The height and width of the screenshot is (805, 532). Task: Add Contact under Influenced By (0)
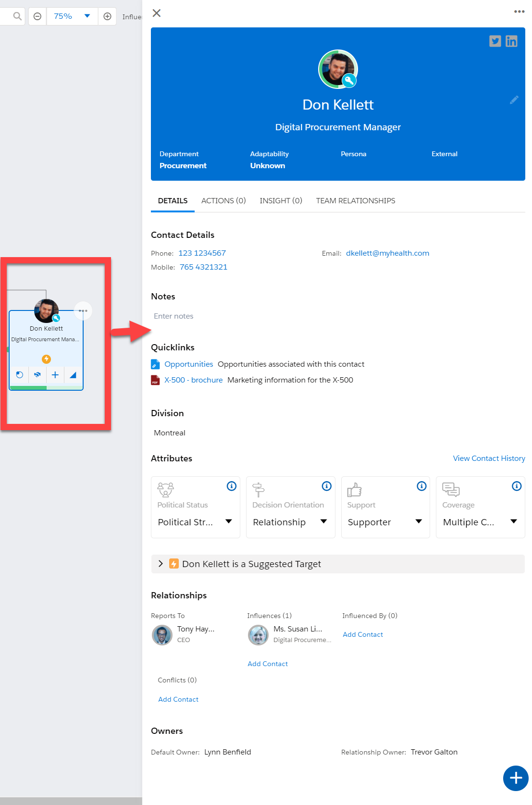[363, 634]
